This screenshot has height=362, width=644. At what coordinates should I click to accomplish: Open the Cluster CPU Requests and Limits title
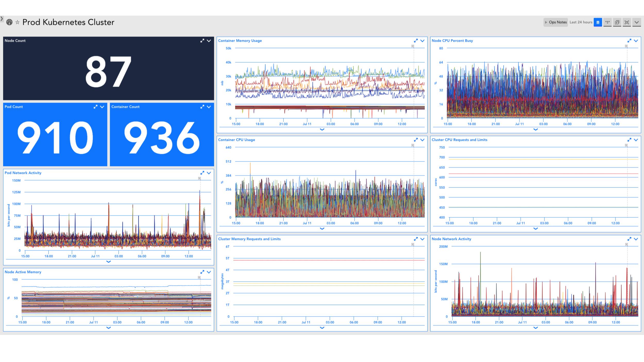pos(459,140)
